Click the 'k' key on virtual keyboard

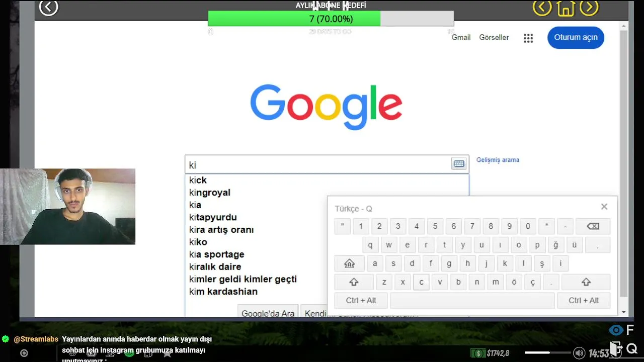click(x=505, y=263)
